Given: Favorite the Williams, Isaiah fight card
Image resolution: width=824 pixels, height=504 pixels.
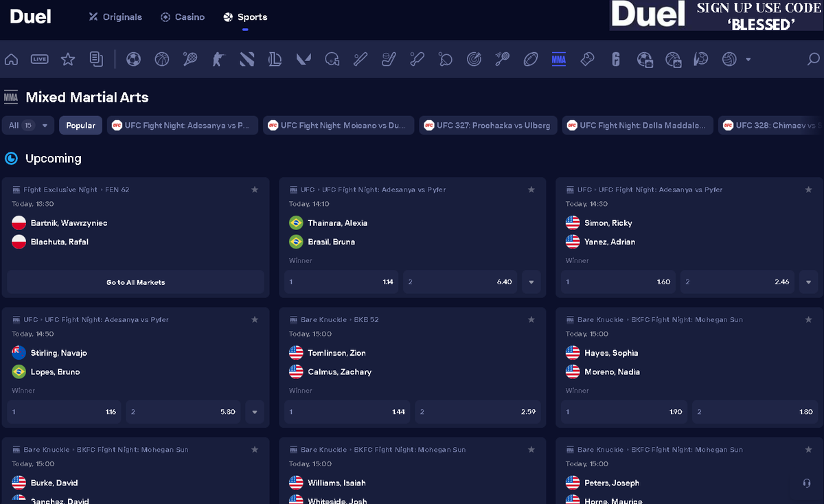Looking at the screenshot, I should (531, 450).
